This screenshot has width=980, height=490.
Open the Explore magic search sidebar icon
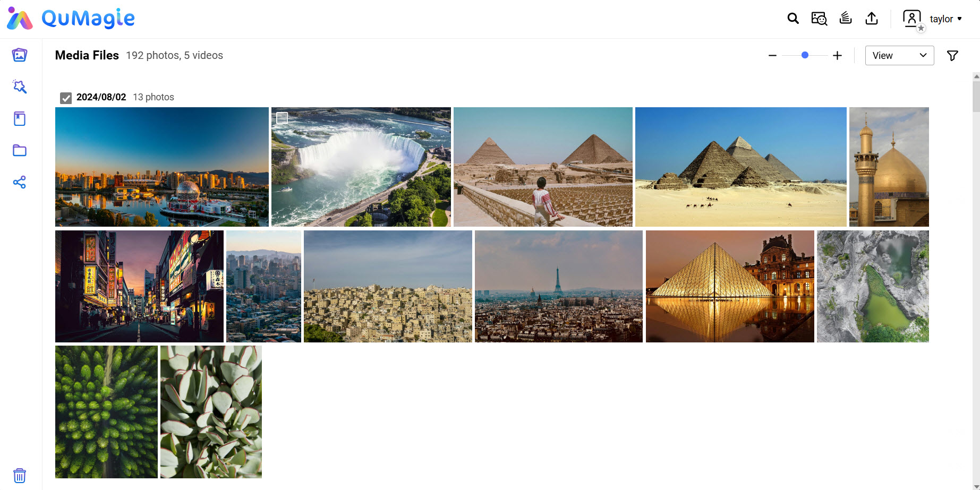coord(20,87)
